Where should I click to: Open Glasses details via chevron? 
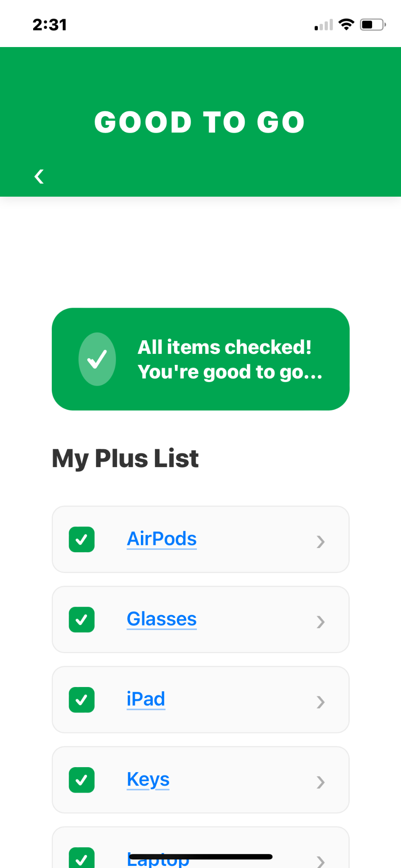tap(321, 622)
